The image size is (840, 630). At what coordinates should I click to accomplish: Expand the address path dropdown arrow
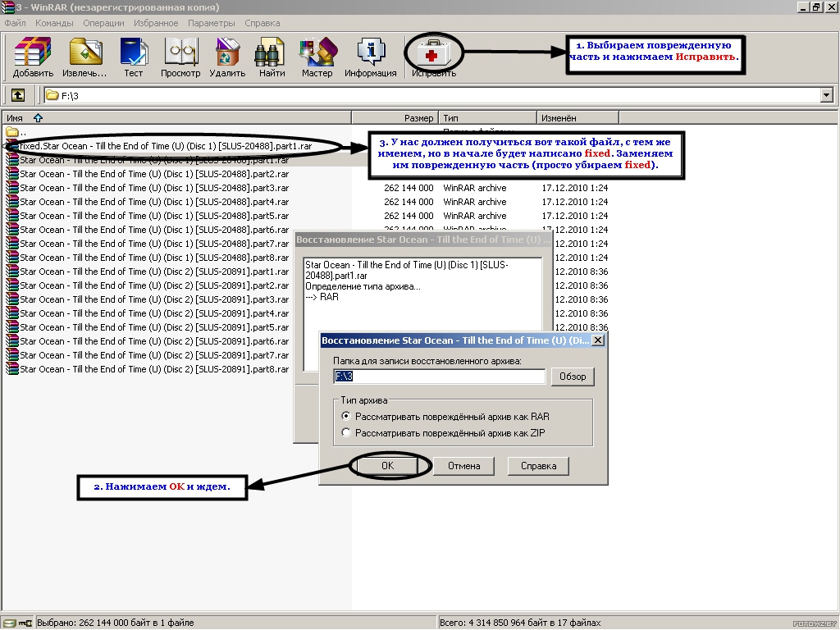827,95
